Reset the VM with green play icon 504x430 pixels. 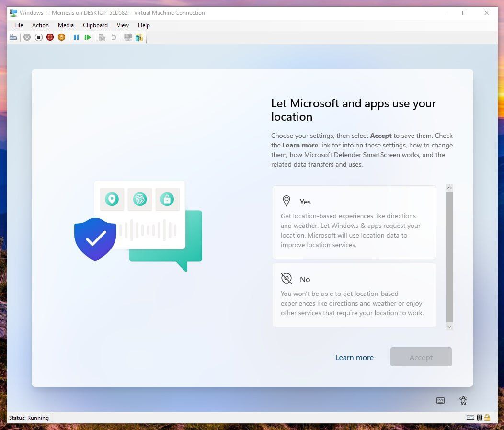point(87,38)
